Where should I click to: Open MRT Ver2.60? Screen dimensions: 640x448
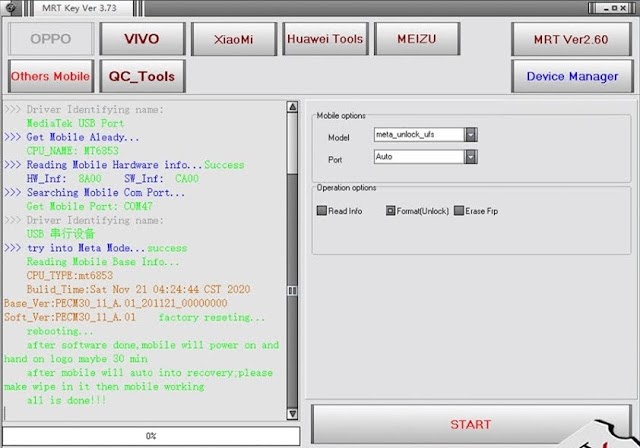571,39
